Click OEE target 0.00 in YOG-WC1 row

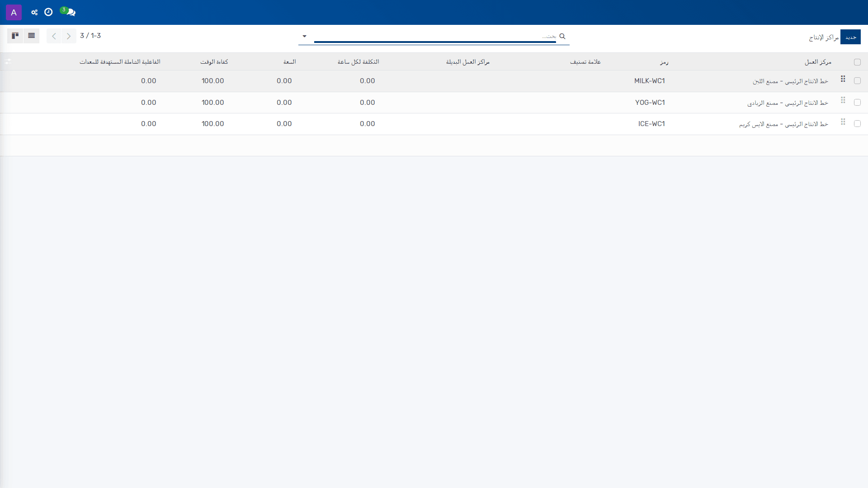tap(149, 103)
